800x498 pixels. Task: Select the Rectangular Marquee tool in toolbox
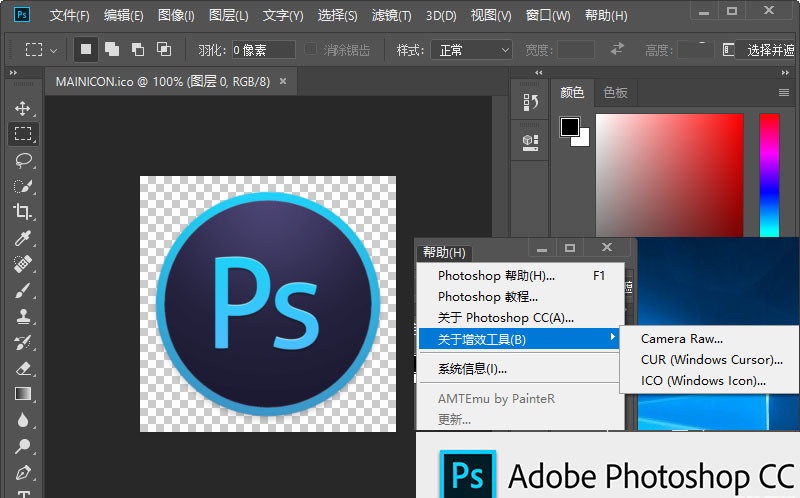tap(22, 134)
